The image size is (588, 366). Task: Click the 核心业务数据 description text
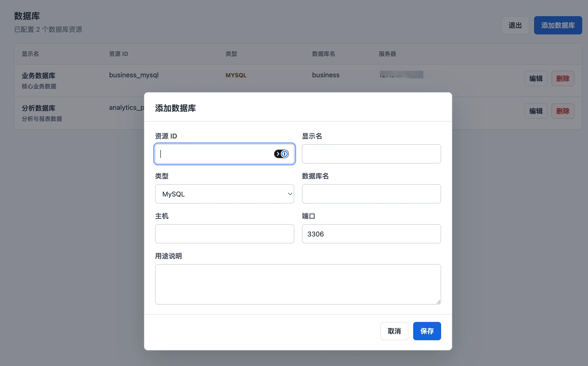[39, 86]
